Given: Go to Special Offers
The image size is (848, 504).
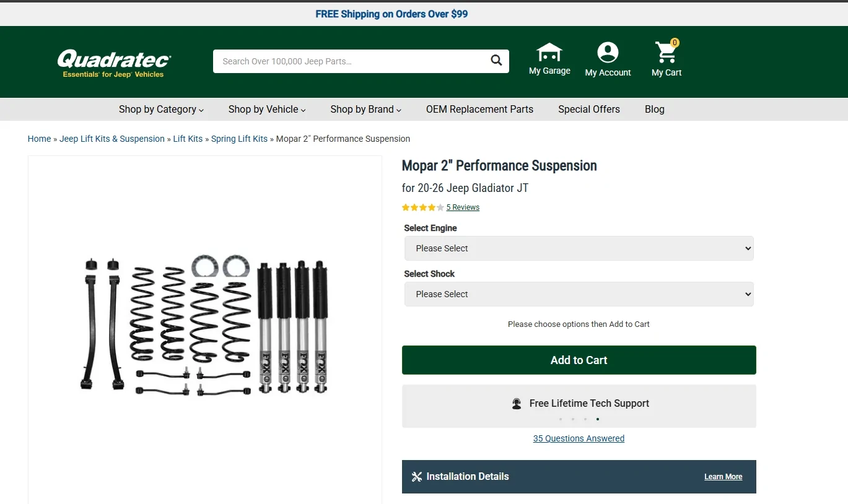Looking at the screenshot, I should pos(589,110).
